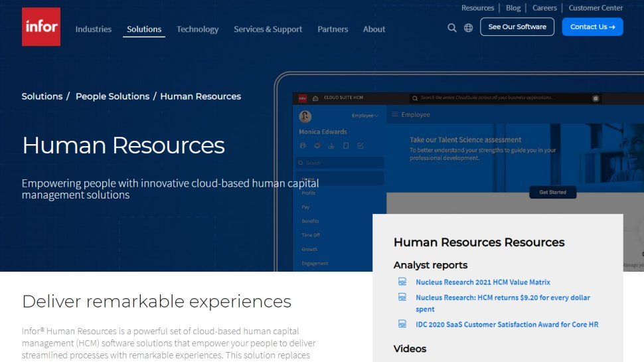Click the Get Started button in preview

click(x=552, y=192)
